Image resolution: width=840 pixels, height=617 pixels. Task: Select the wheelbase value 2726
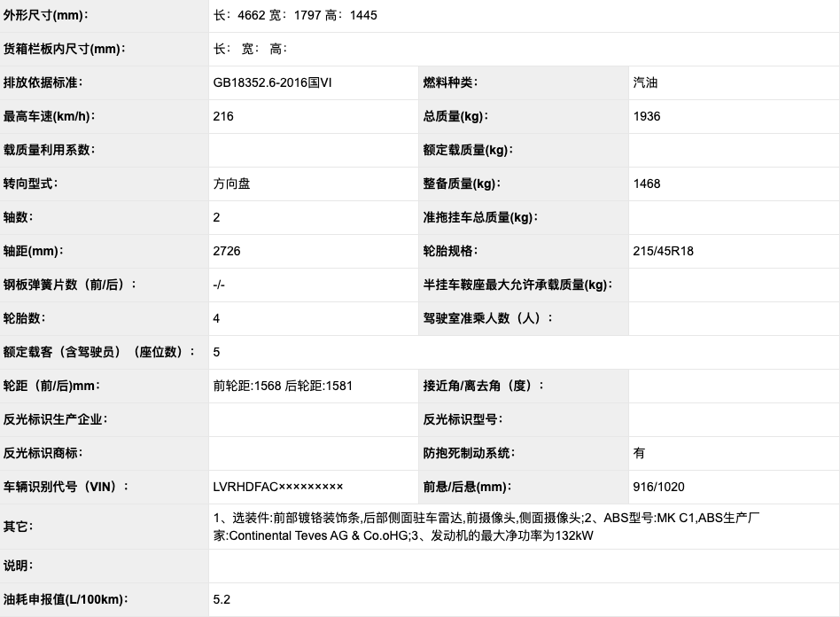[x=225, y=251]
